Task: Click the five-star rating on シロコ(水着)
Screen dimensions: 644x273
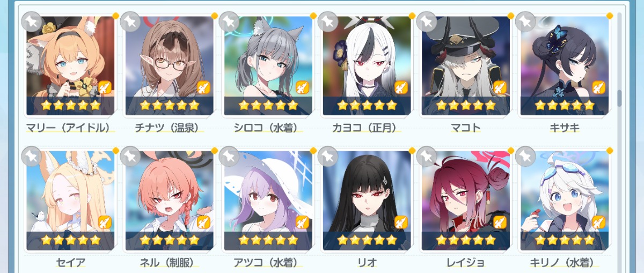Action: coord(268,105)
